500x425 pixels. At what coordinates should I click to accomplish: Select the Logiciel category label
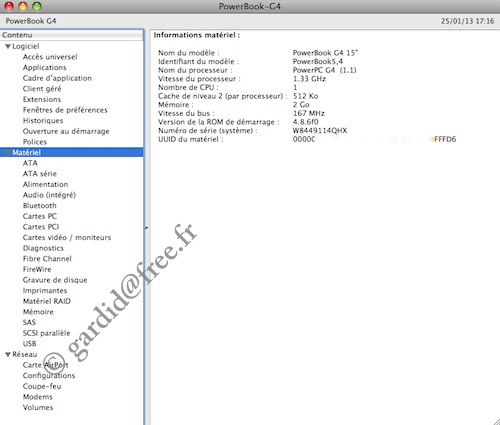(26, 47)
